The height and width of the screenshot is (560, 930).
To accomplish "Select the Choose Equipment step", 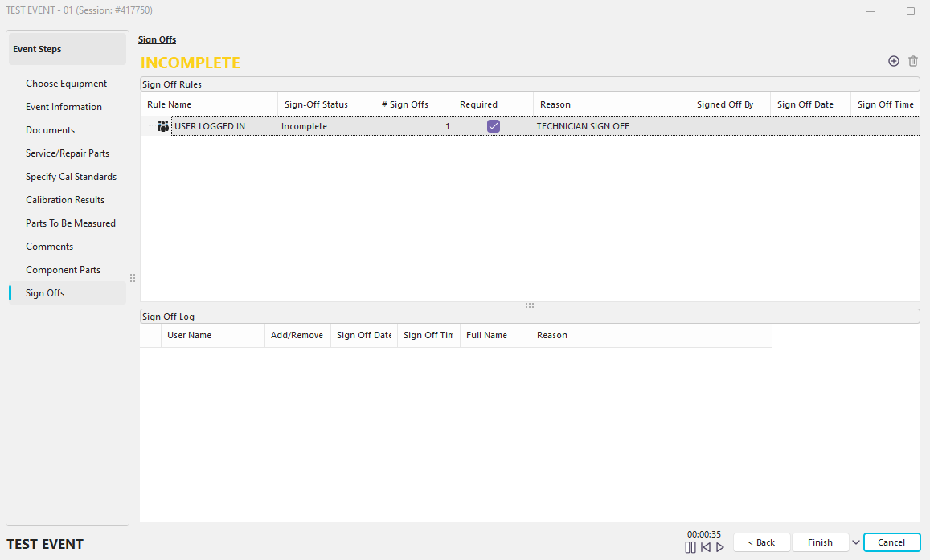I will [x=66, y=84].
